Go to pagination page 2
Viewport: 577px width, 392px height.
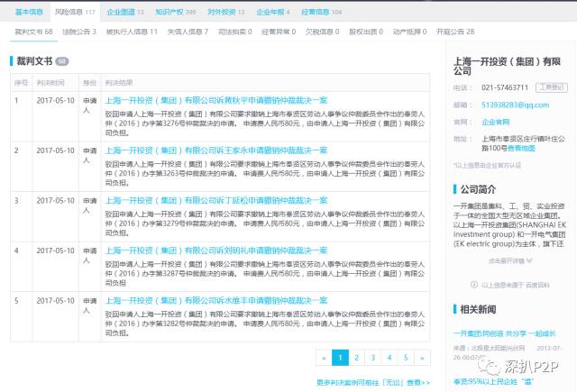[x=357, y=358]
